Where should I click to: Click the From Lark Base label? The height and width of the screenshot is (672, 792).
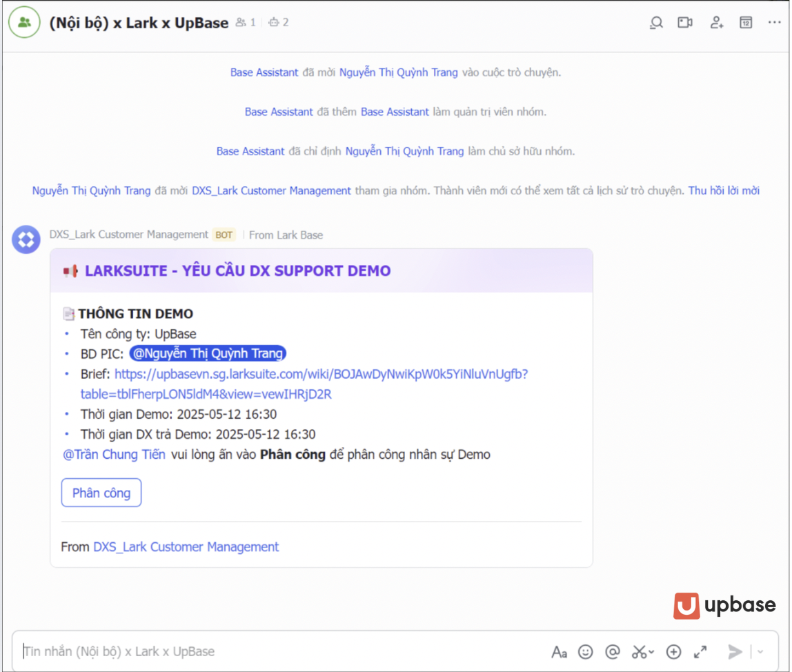[286, 235]
